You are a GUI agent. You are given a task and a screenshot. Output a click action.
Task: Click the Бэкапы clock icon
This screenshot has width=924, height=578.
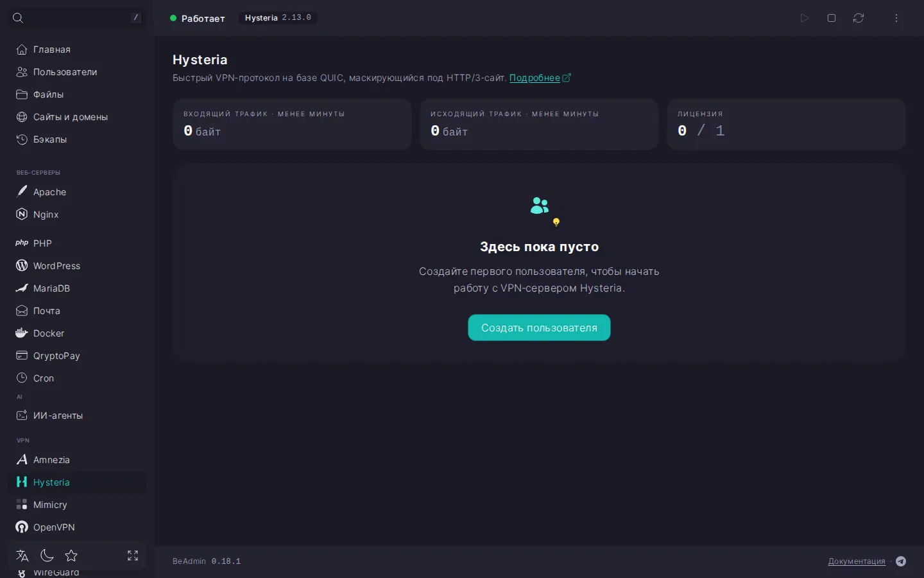pos(22,139)
